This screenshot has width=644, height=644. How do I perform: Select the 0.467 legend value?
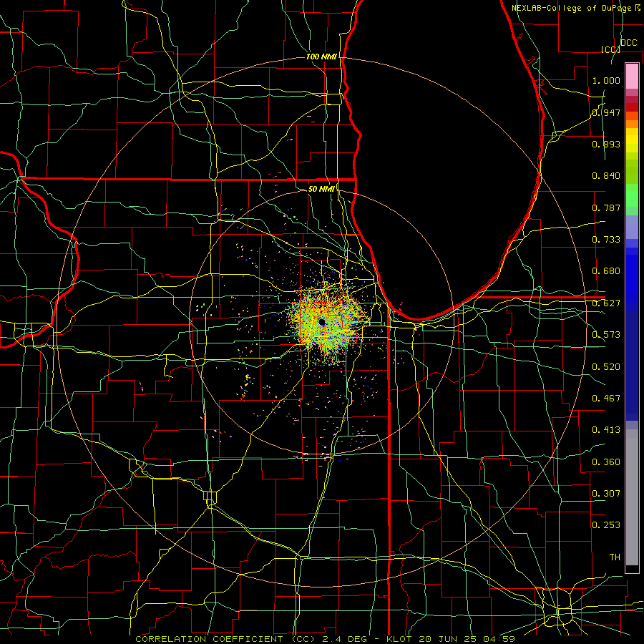(x=606, y=399)
